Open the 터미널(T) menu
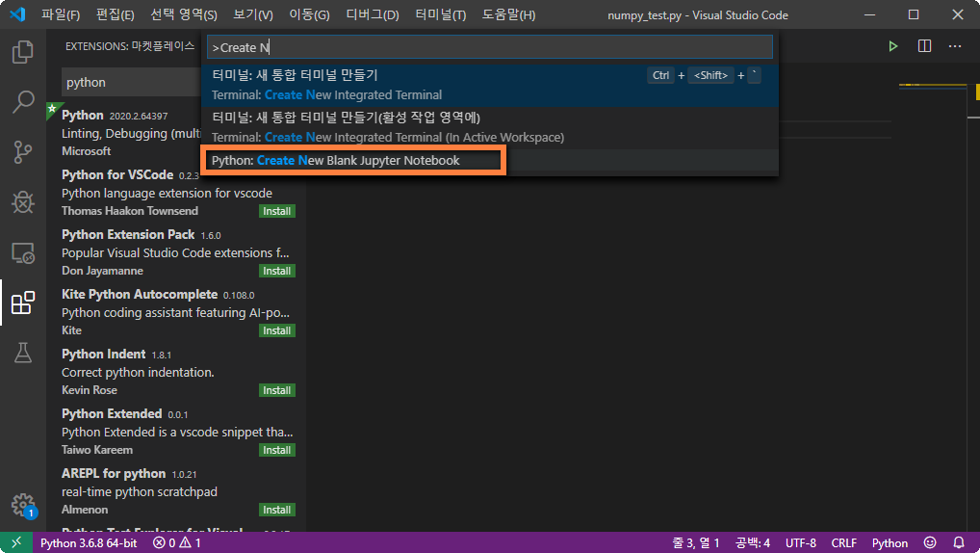The height and width of the screenshot is (553, 980). (441, 14)
